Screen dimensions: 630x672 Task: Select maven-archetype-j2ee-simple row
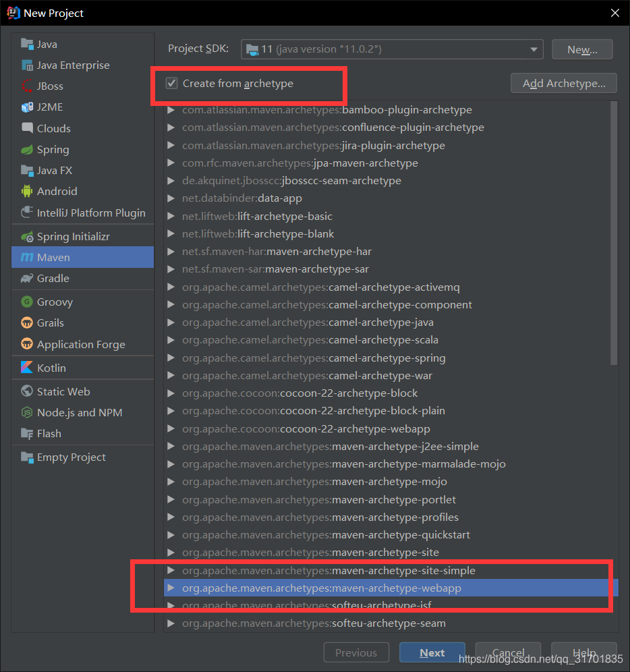[391, 446]
